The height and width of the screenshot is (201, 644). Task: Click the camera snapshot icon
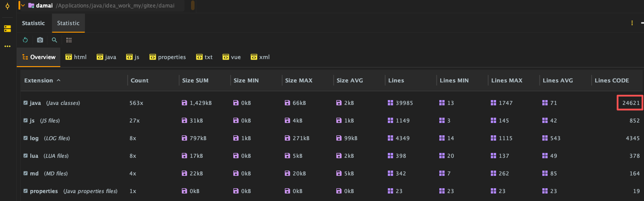[x=40, y=40]
